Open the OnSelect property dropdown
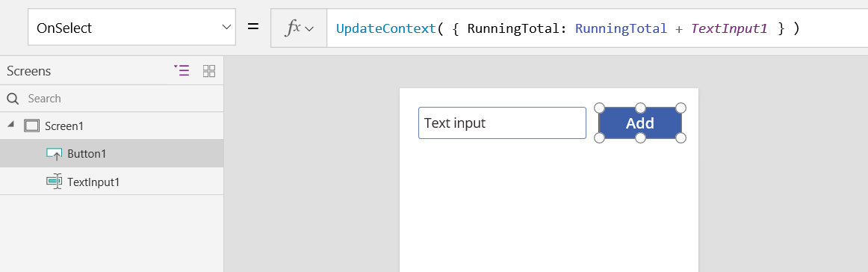 (x=131, y=27)
